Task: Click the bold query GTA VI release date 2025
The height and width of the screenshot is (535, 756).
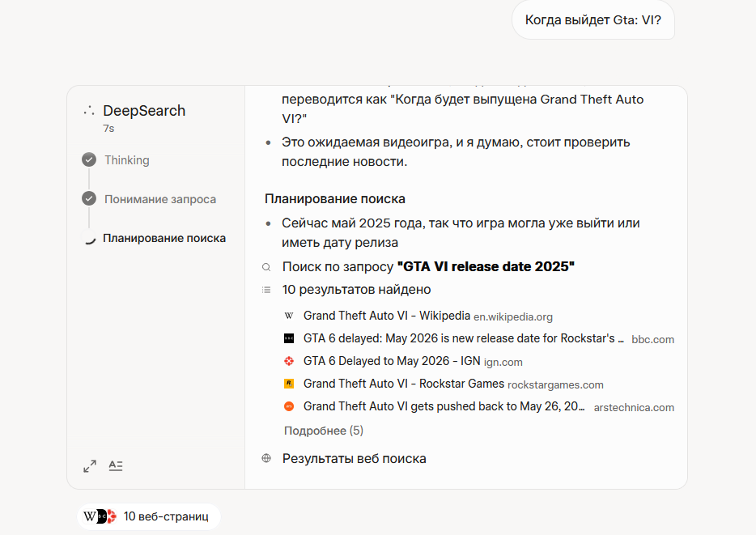Action: coord(486,266)
